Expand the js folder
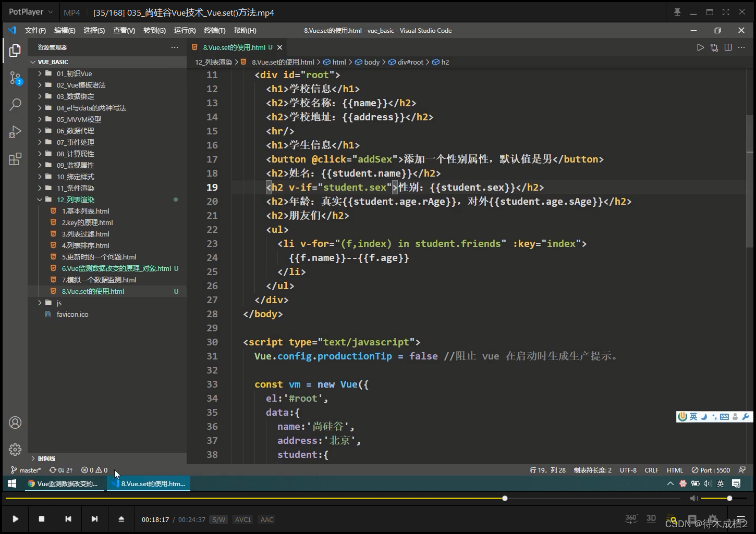The image size is (756, 534). click(x=40, y=303)
